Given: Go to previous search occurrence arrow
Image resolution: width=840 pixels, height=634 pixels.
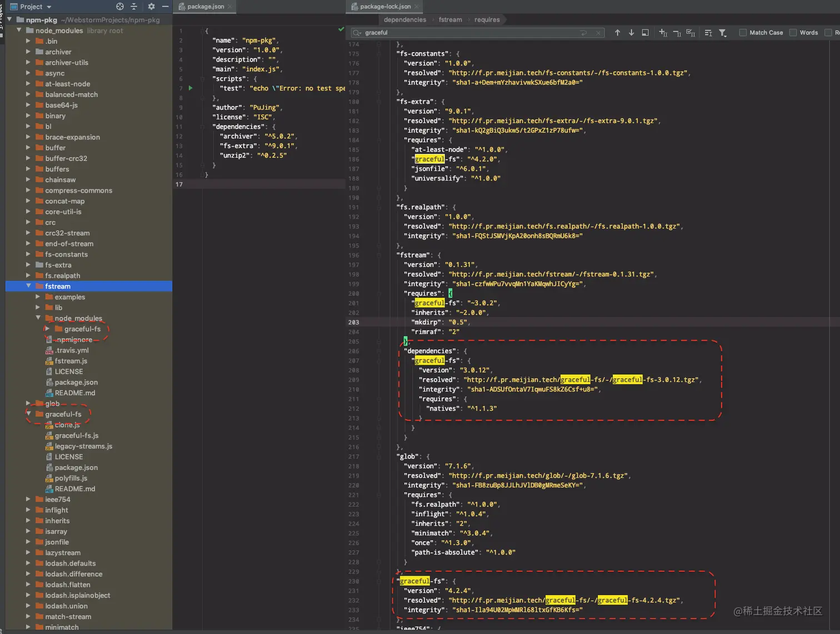Looking at the screenshot, I should click(x=617, y=33).
